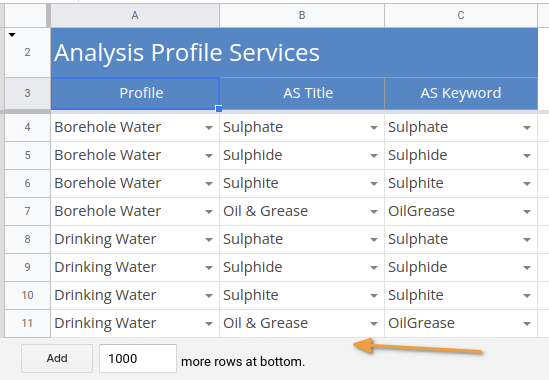Open AS Title dropdown in row 9

374,268
